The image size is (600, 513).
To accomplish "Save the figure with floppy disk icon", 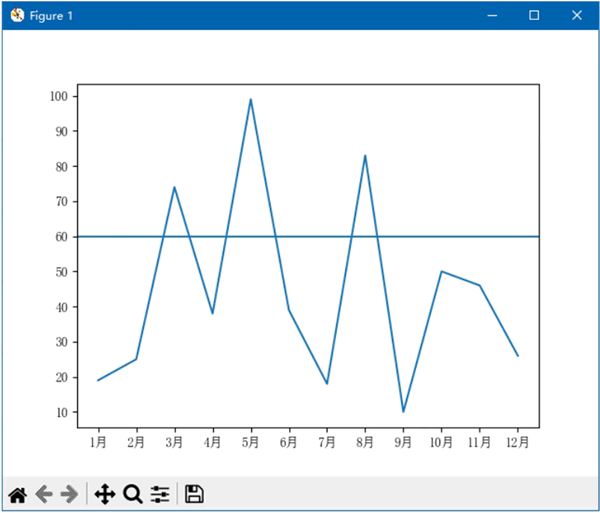I will [x=194, y=494].
